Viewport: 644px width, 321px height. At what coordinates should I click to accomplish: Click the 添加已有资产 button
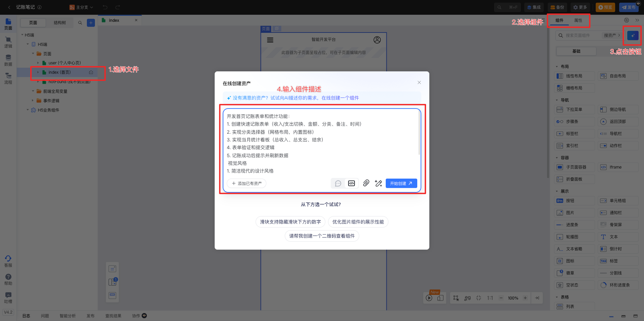coord(247,183)
